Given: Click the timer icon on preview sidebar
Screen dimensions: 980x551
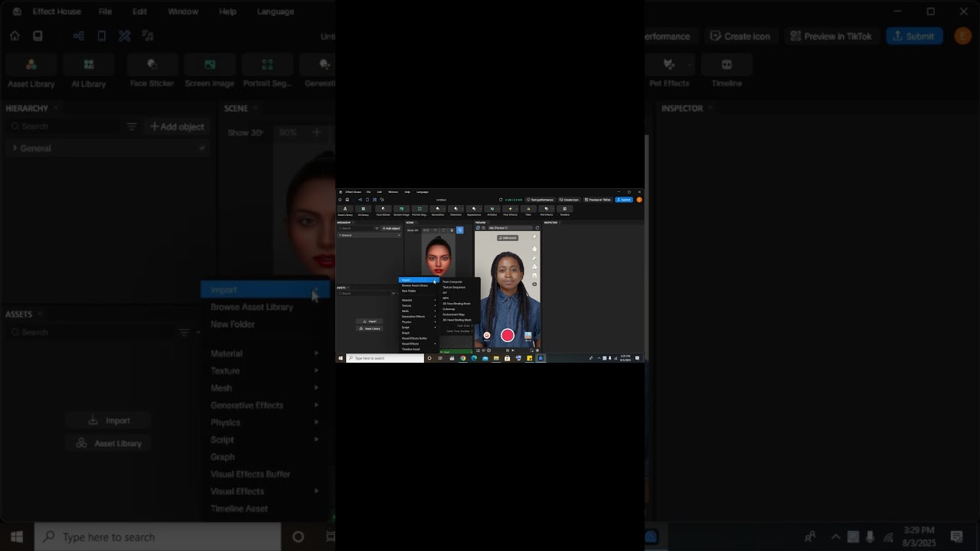Looking at the screenshot, I should (x=534, y=249).
